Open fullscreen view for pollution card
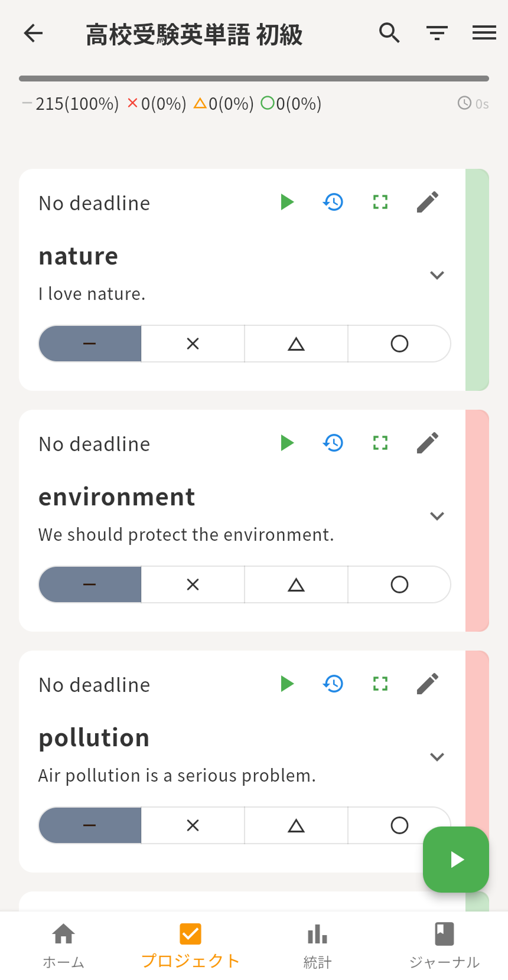The width and height of the screenshot is (508, 980). [380, 684]
